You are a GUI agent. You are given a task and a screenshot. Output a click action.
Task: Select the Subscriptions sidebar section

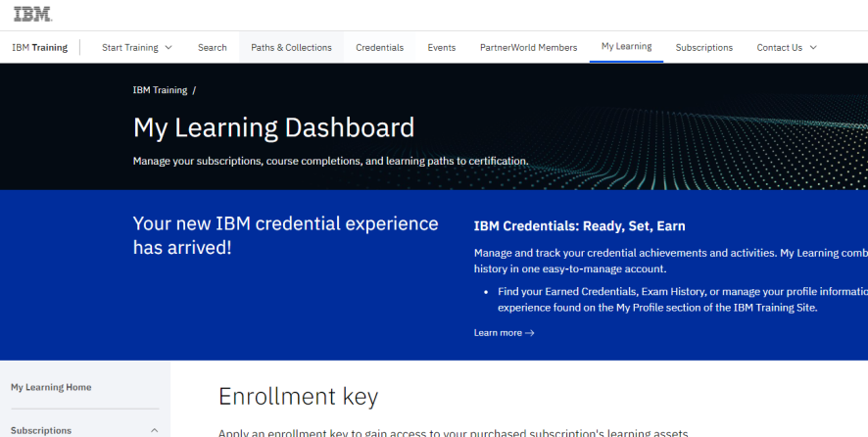tap(41, 430)
